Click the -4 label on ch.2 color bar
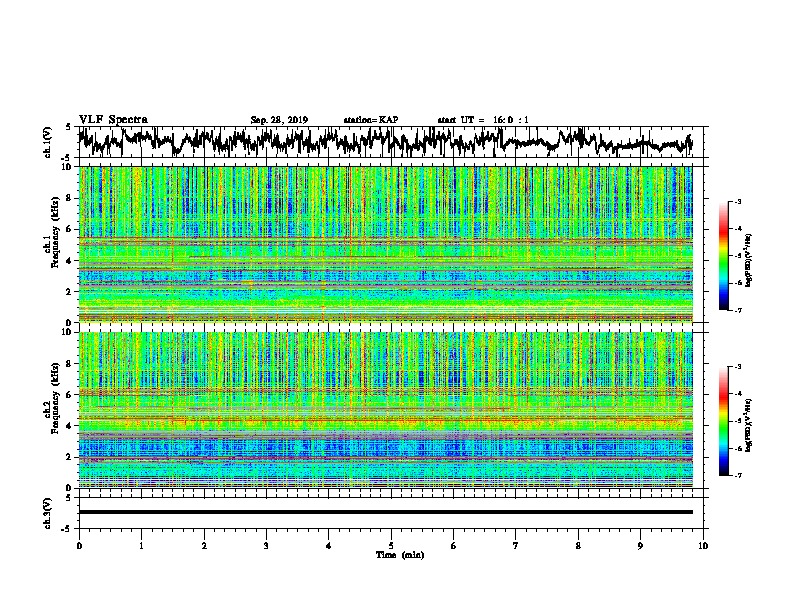The image size is (792, 612). pos(737,394)
